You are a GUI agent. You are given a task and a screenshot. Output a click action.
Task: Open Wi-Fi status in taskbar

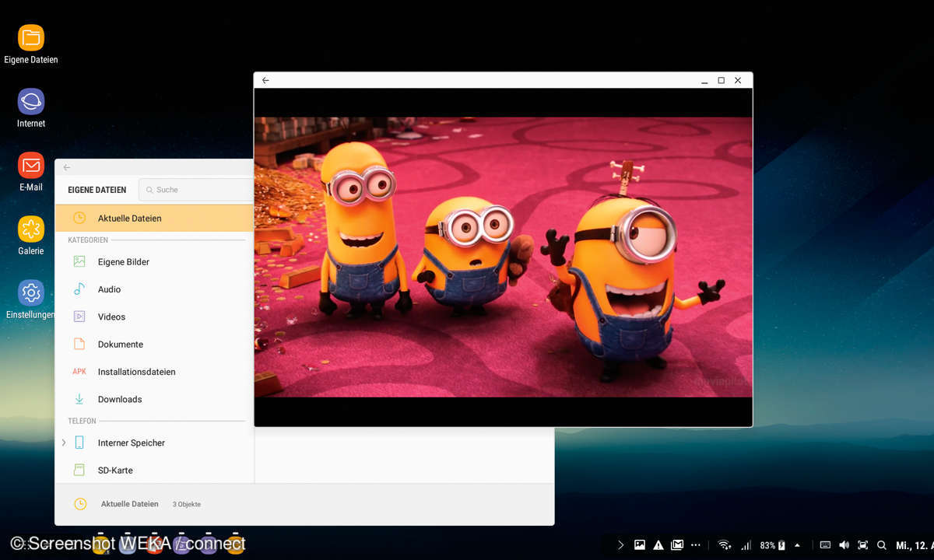coord(725,545)
